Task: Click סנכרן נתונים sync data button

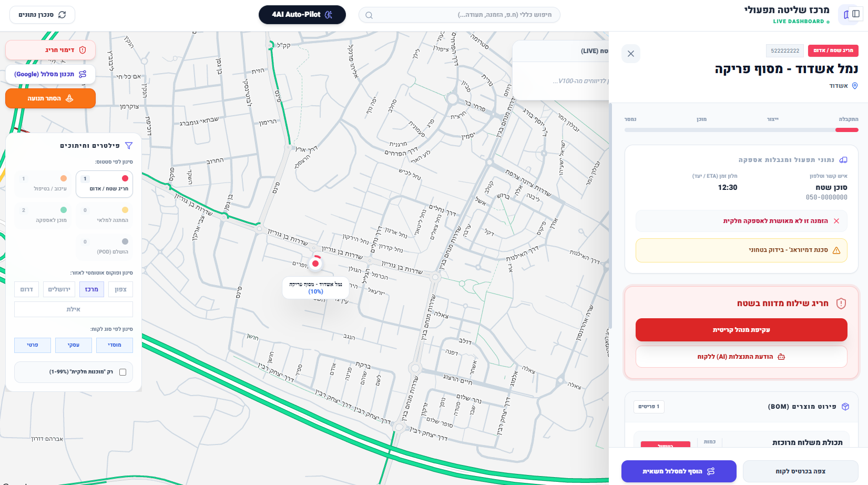Action: 42,15
